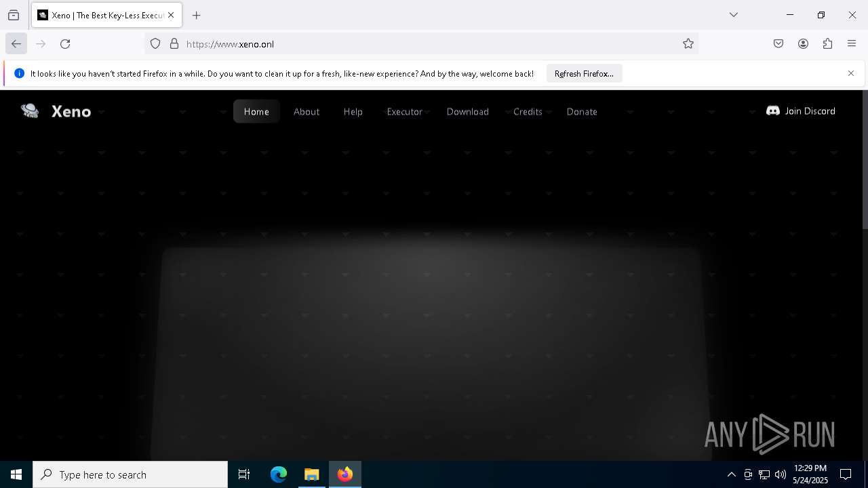Open the Credits nav item
868x488 pixels.
click(528, 112)
